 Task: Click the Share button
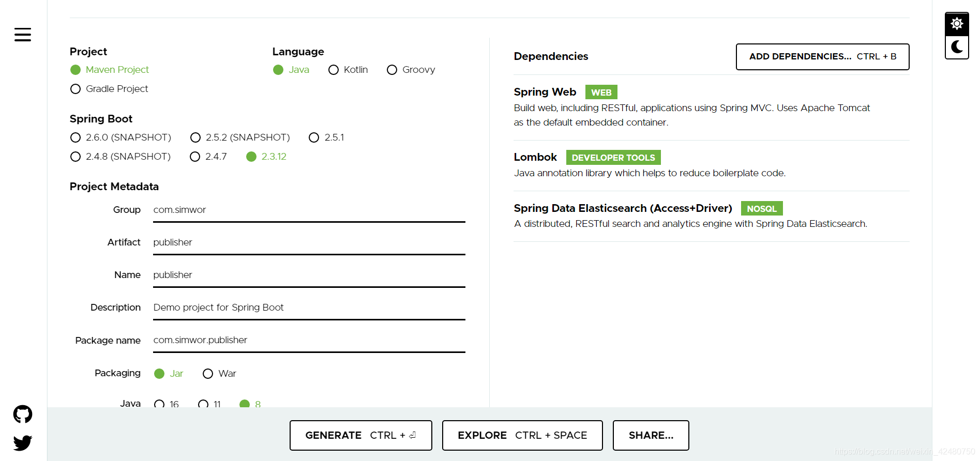[x=651, y=435]
